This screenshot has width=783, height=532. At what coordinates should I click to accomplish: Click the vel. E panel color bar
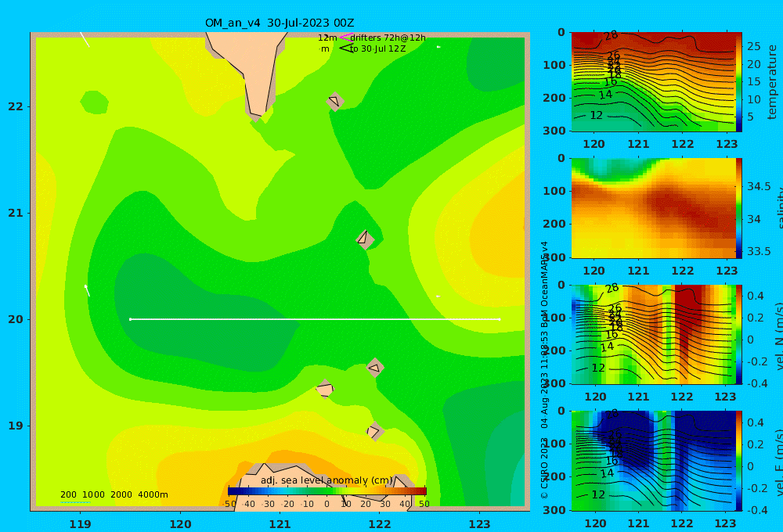pos(738,461)
